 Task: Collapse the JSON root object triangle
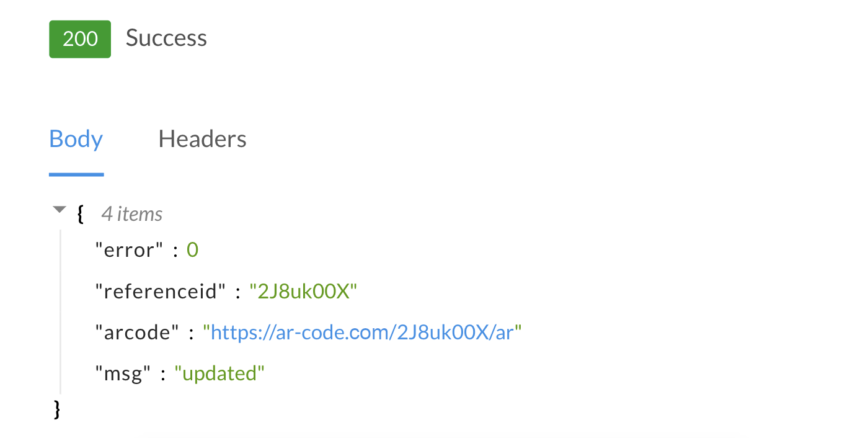[x=60, y=210]
